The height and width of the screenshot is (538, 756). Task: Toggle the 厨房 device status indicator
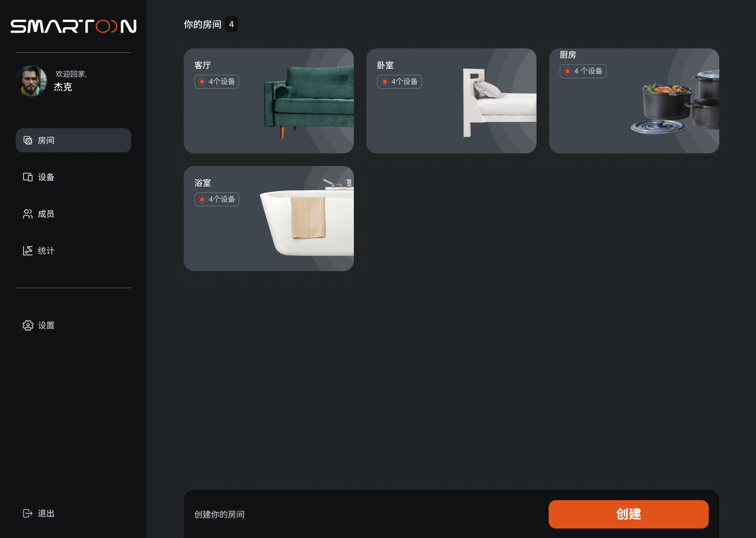point(568,71)
